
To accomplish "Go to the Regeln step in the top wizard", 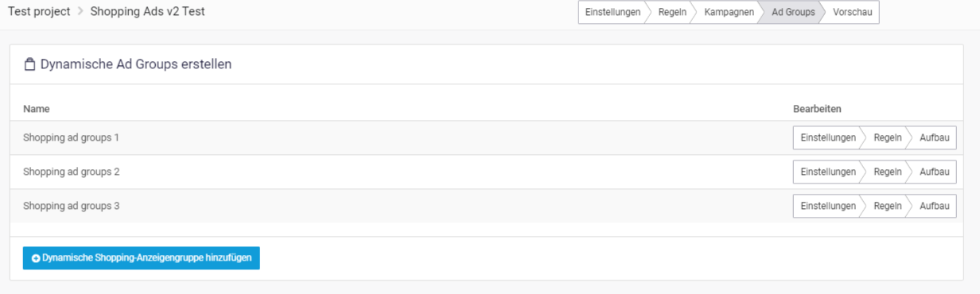I will click(672, 12).
